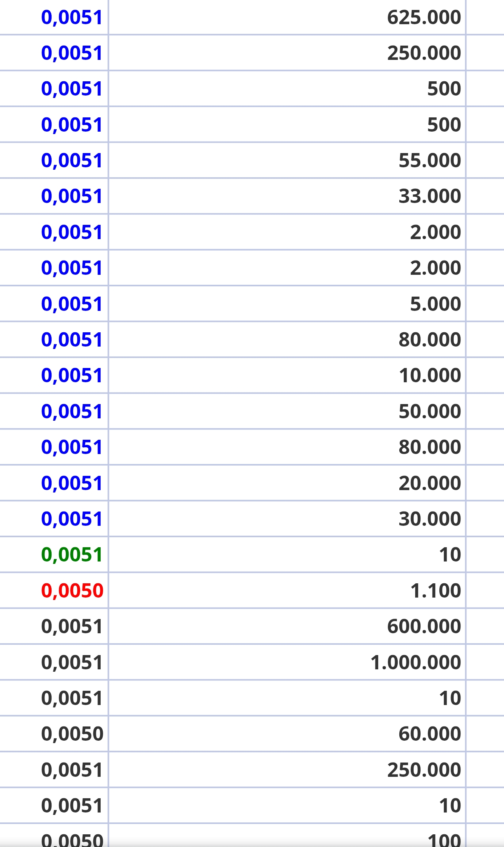Select the 60.000 volume cell
The width and height of the screenshot is (504, 847).
tap(429, 734)
